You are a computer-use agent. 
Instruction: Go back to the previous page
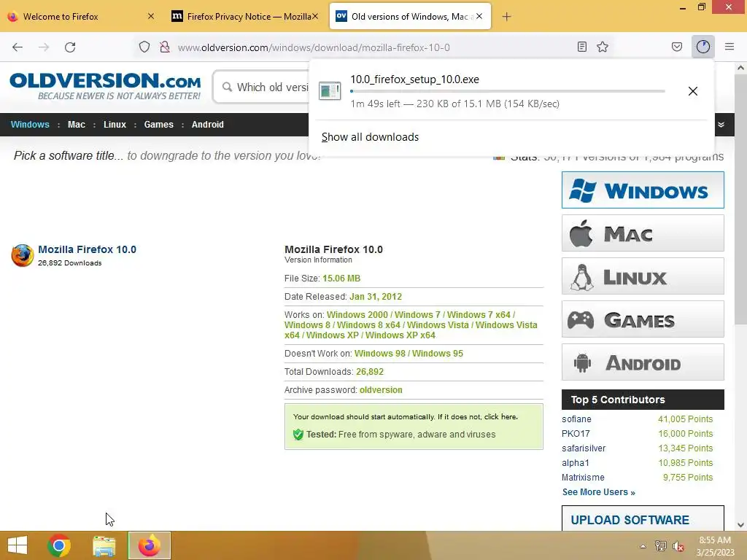(x=18, y=47)
